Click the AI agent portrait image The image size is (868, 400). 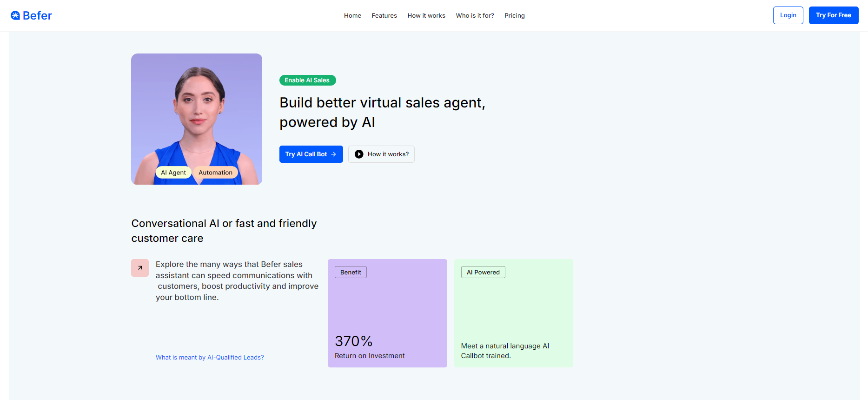pos(197,119)
